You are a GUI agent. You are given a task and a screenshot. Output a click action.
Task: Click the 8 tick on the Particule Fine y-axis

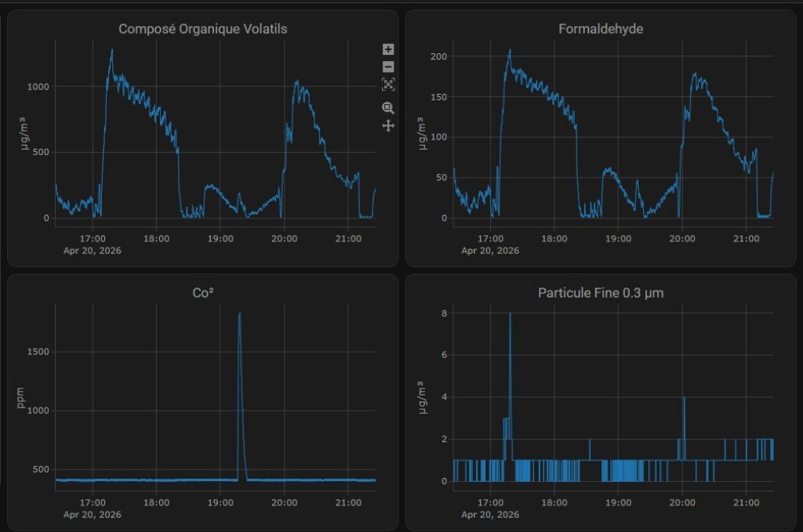pos(444,313)
